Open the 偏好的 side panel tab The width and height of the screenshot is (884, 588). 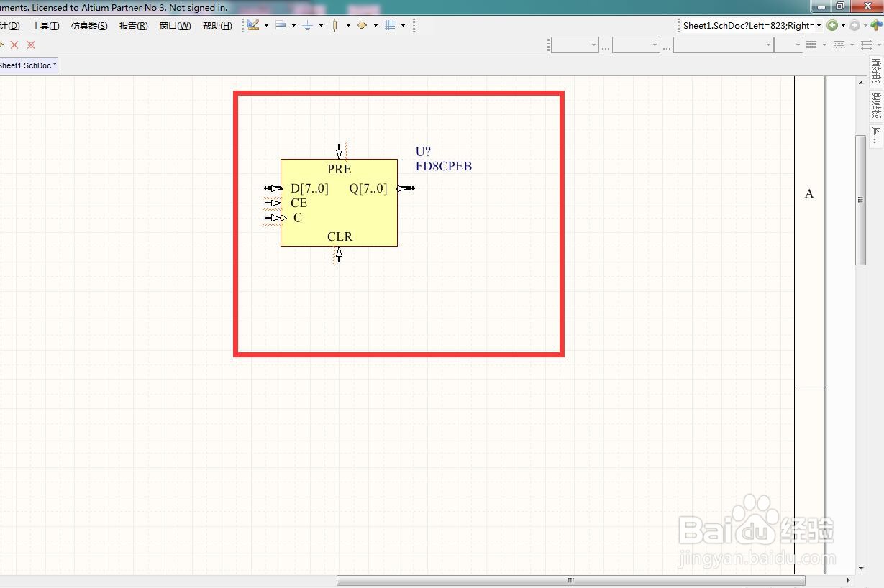click(x=877, y=71)
